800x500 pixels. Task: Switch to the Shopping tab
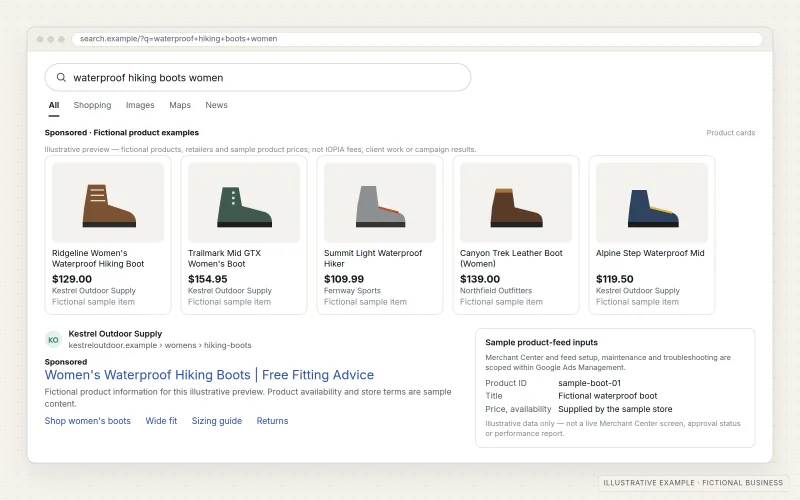pos(92,105)
